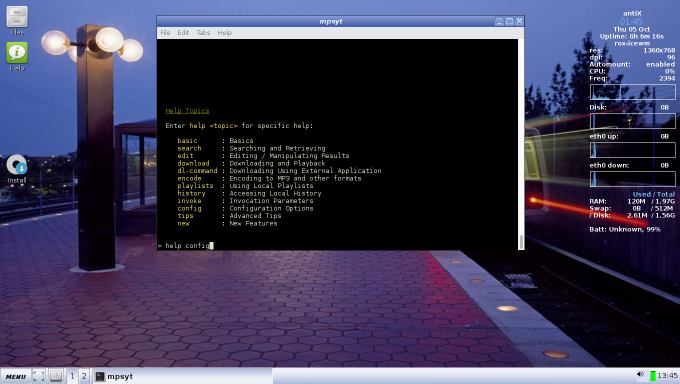This screenshot has width=680, height=384.
Task: Open the terminal Help menu
Action: click(225, 33)
